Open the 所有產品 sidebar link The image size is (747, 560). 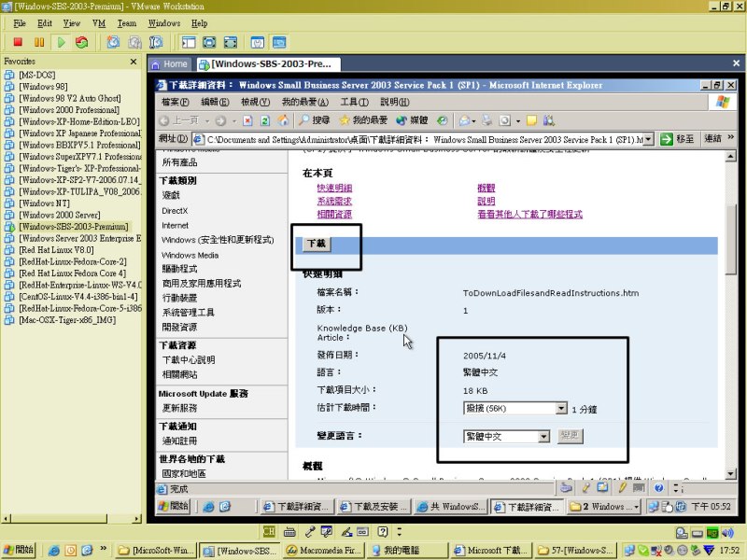[179, 162]
